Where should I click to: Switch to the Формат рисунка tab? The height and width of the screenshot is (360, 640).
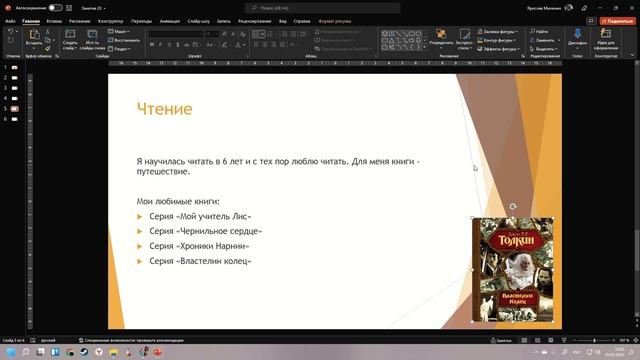pos(334,21)
